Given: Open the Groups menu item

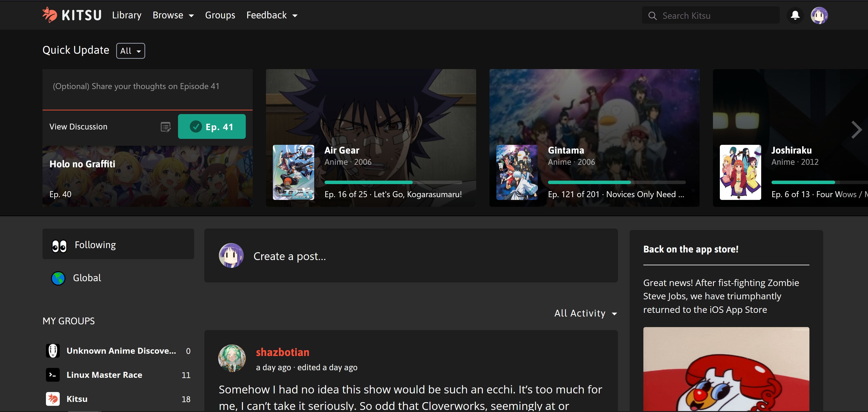Looking at the screenshot, I should [220, 15].
